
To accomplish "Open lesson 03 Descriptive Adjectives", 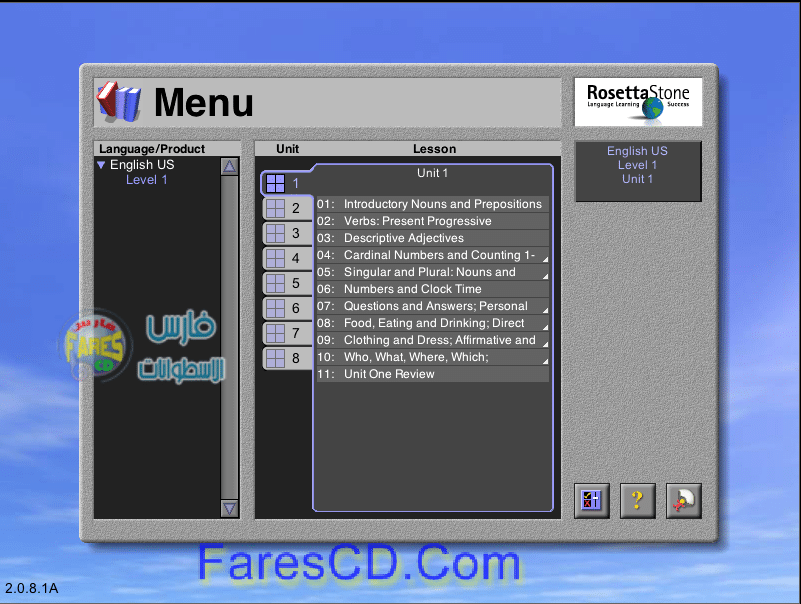I will 433,238.
